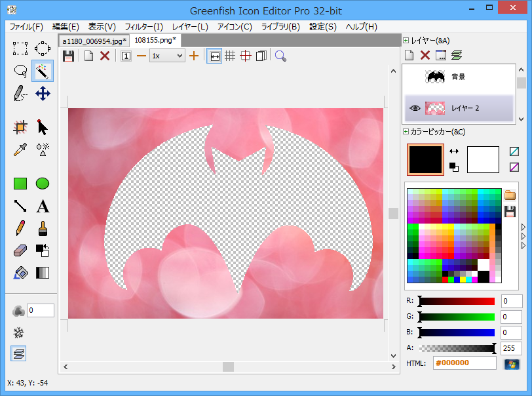
Task: Collapse the レイヤー panel expander
Action: 406,41
